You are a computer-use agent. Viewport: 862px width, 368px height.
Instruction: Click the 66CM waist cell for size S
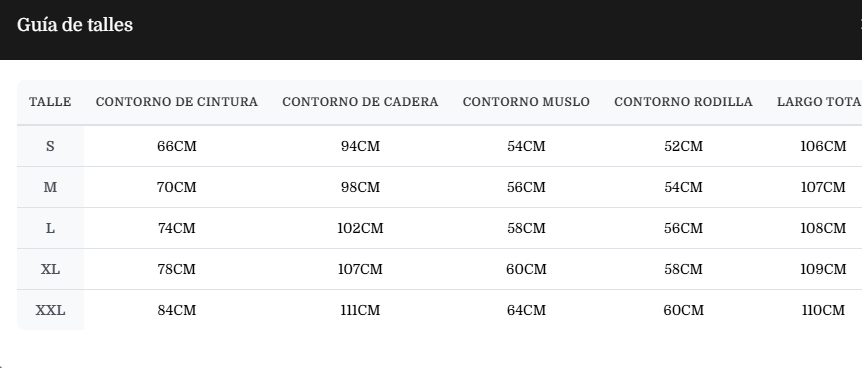coord(176,146)
